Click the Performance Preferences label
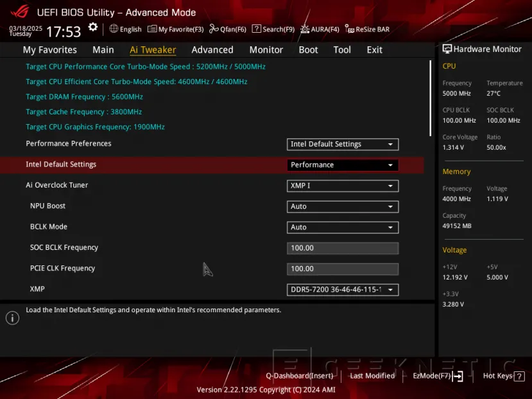This screenshot has height=399, width=532. 69,144
